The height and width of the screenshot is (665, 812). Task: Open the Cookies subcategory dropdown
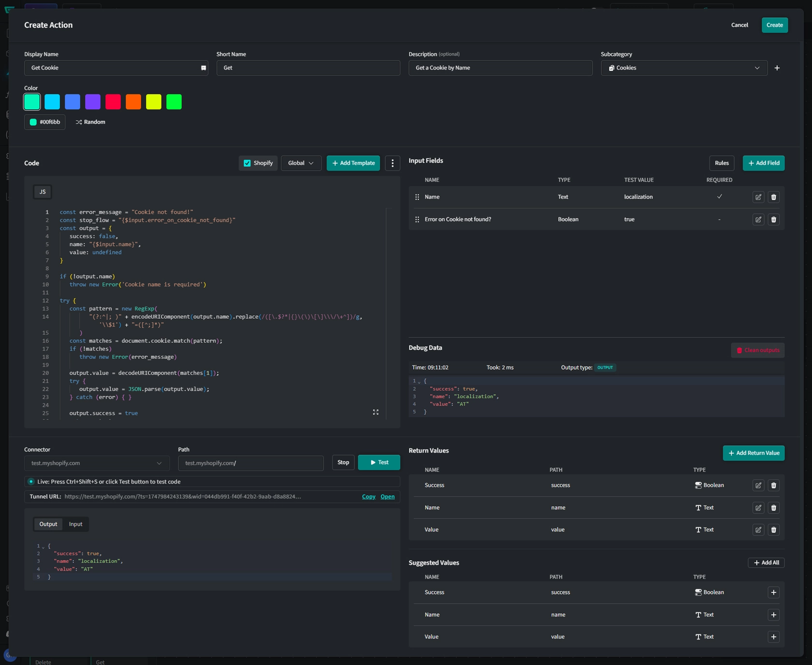tap(682, 68)
